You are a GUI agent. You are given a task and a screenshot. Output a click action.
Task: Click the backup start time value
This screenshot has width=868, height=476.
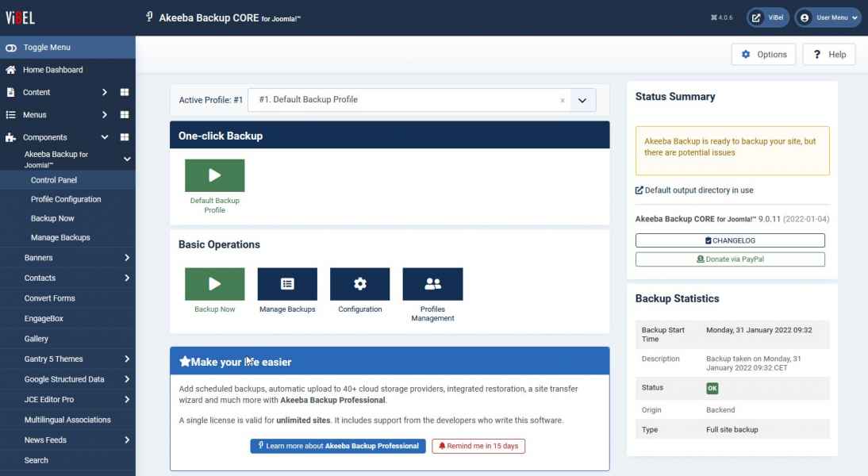click(759, 330)
